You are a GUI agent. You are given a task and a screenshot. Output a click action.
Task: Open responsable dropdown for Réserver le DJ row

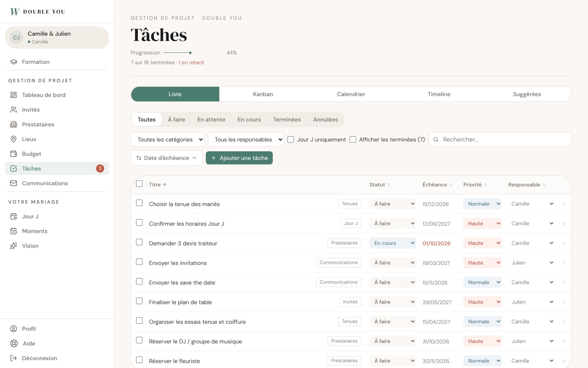click(x=532, y=341)
